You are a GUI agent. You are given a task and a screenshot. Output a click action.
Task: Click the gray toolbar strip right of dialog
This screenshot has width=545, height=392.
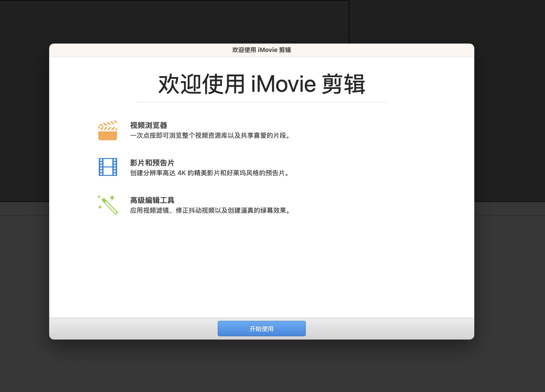click(509, 209)
